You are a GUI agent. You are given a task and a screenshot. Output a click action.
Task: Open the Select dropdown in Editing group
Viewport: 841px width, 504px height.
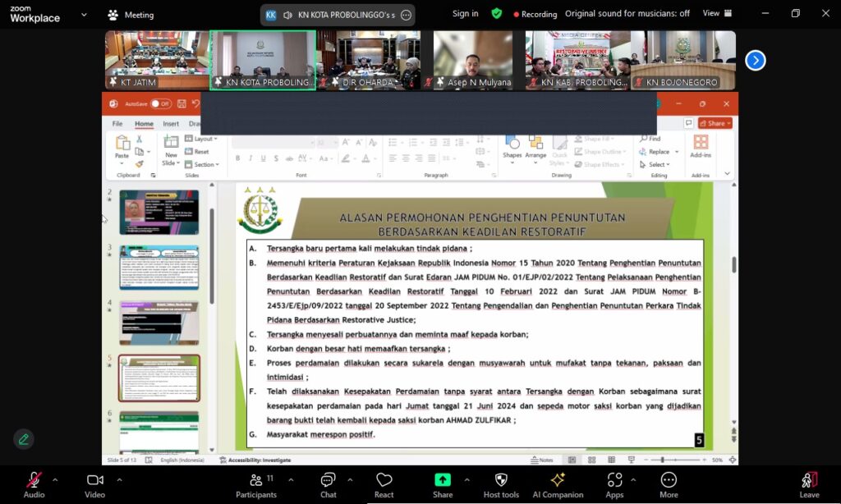point(655,165)
